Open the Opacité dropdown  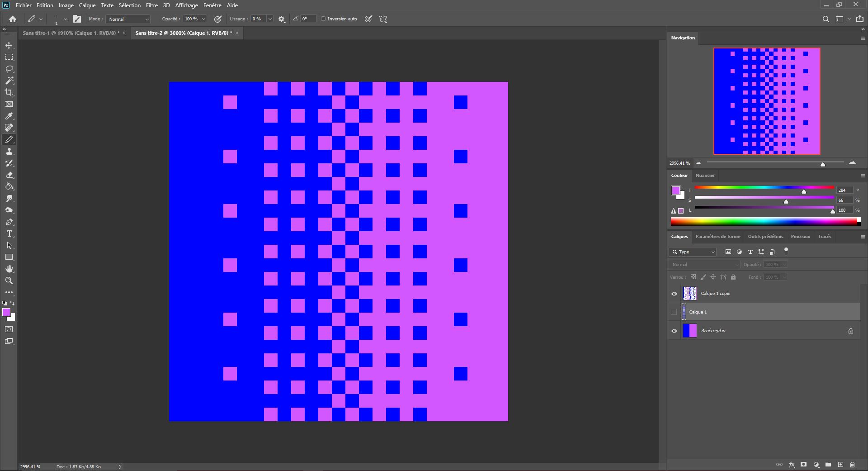[x=203, y=19]
